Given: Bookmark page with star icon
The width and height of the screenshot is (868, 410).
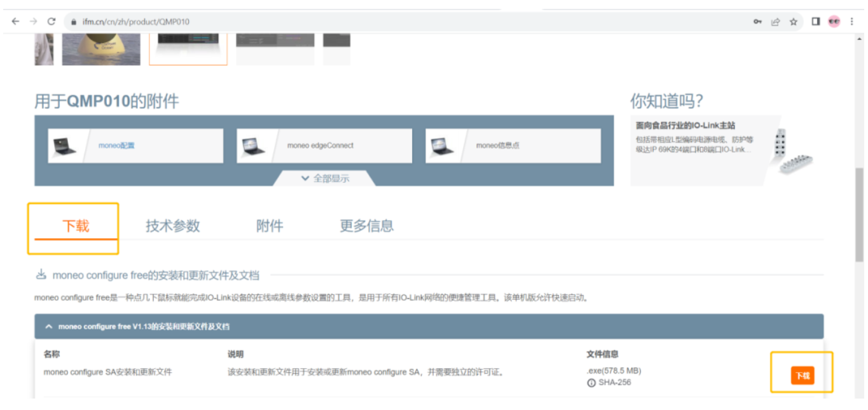Looking at the screenshot, I should [793, 22].
